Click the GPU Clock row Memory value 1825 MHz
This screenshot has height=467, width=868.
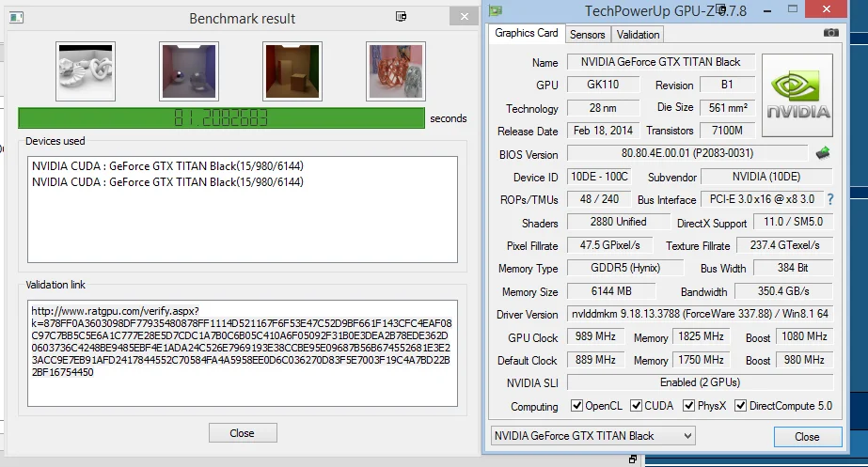coord(701,336)
